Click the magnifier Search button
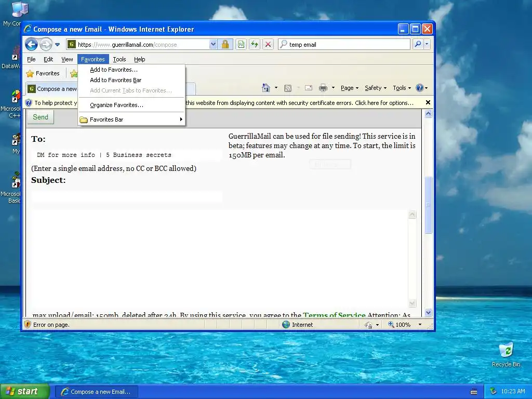 [x=418, y=44]
